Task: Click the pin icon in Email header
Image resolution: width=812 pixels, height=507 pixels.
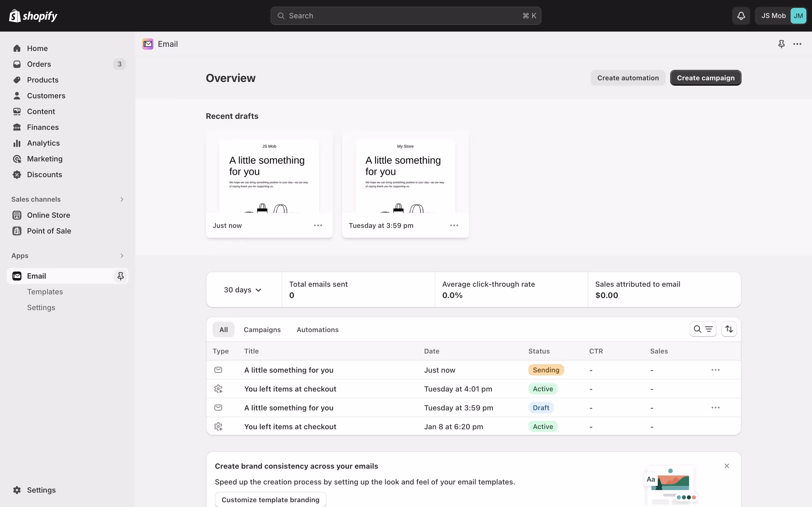Action: point(781,44)
